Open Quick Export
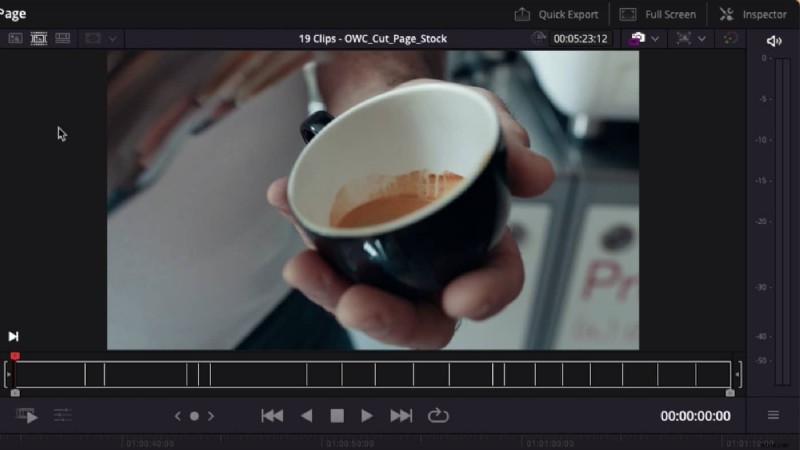The width and height of the screenshot is (800, 450). pos(556,14)
